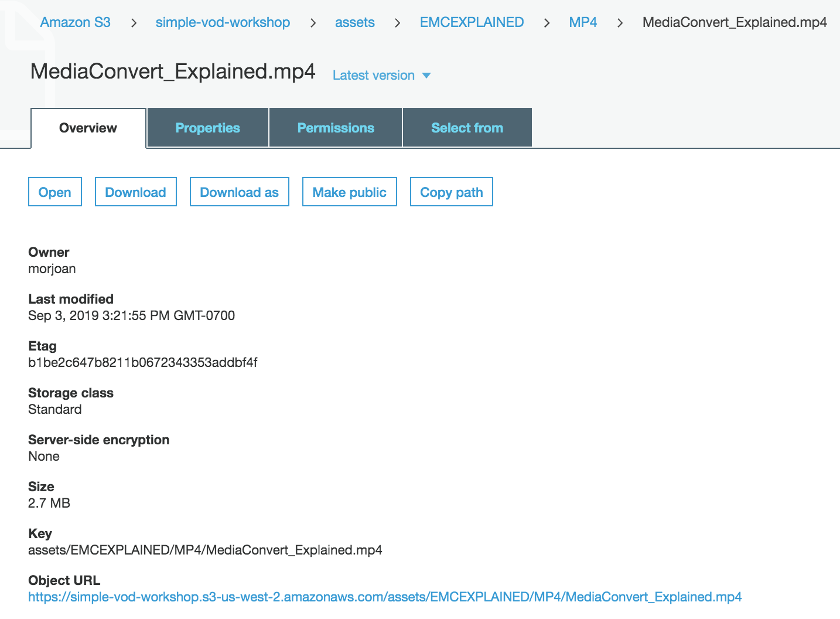Click the Download as button
840x619 pixels.
240,192
